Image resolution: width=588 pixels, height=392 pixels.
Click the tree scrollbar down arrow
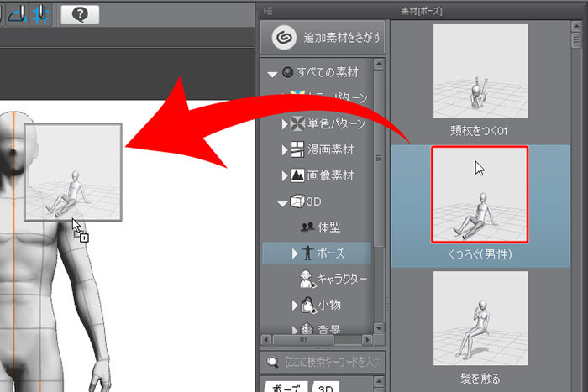tap(379, 328)
